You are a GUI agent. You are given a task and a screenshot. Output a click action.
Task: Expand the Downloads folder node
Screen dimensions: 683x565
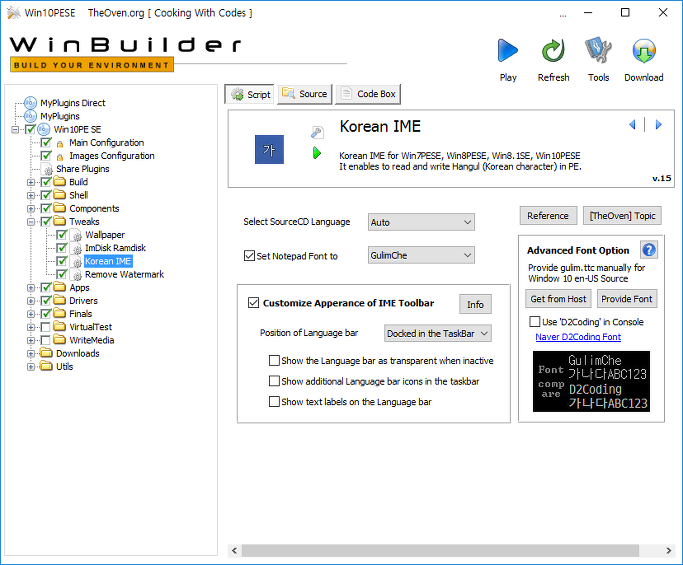30,353
